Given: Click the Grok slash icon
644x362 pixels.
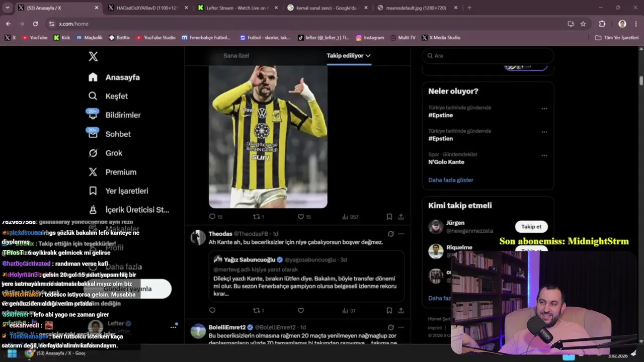Looking at the screenshot, I should pyautogui.click(x=93, y=153).
